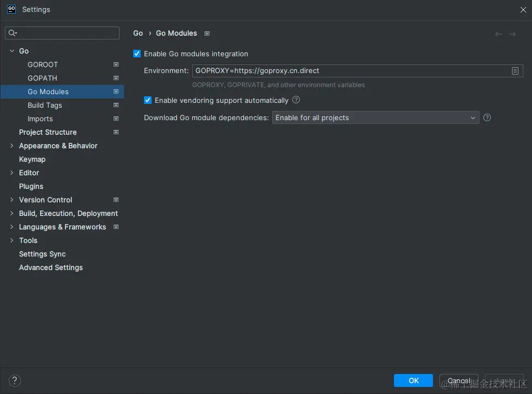Image resolution: width=532 pixels, height=394 pixels.
Task: Click the forward navigation arrow
Action: pyautogui.click(x=513, y=34)
